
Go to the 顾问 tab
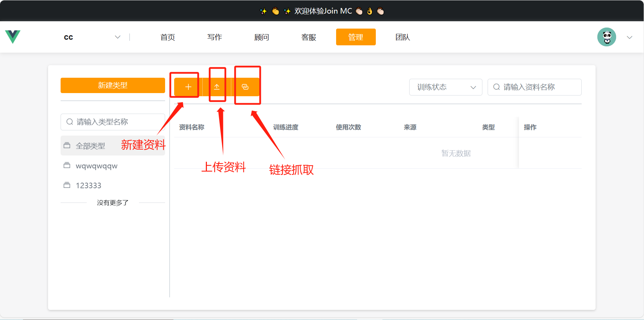tap(262, 37)
